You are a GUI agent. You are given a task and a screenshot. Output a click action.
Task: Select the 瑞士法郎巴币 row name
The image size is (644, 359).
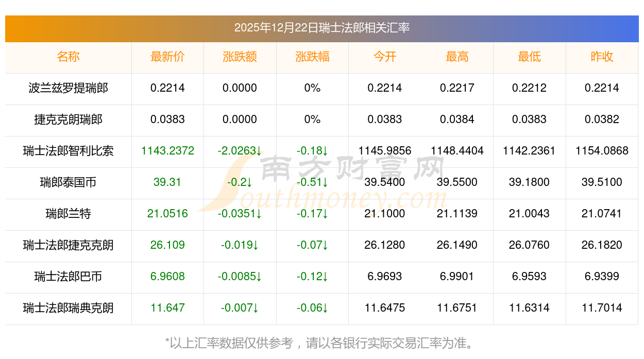pos(68,277)
